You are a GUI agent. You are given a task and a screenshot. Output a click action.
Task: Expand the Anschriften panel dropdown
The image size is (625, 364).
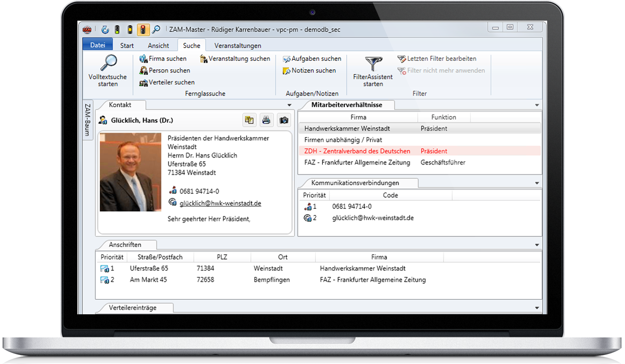click(x=537, y=245)
